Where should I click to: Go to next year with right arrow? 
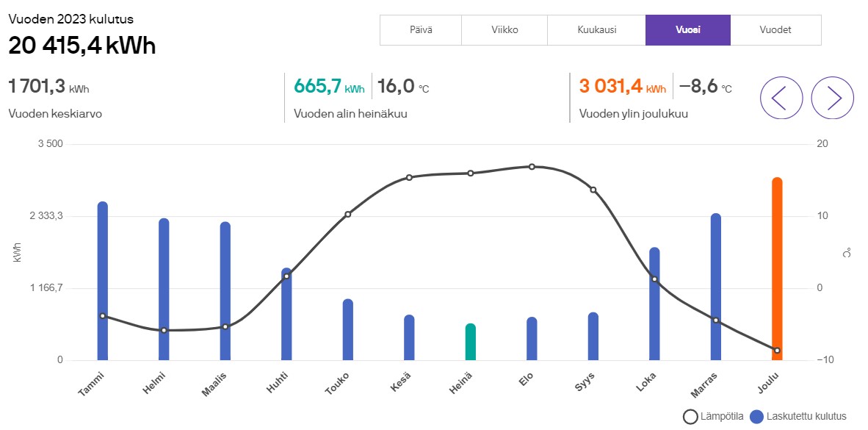pos(832,97)
